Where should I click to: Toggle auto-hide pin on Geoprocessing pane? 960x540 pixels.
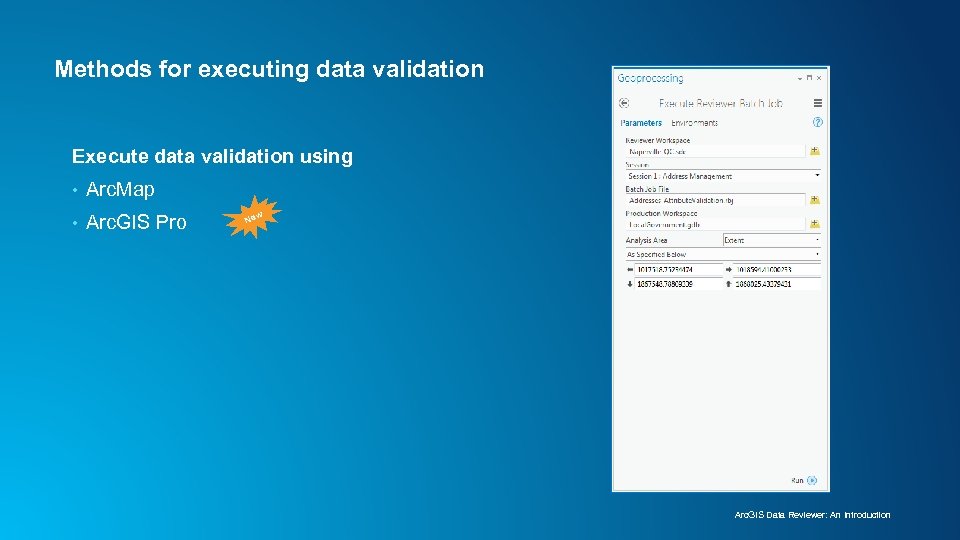point(809,78)
